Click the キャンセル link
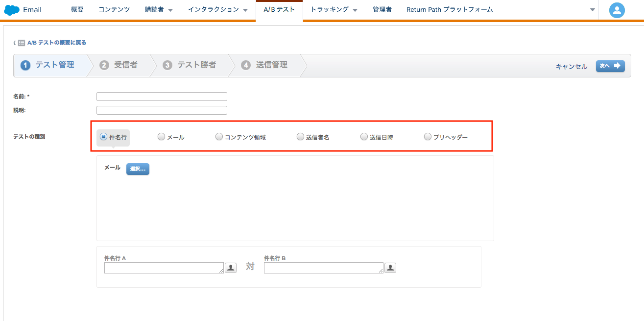This screenshot has width=644, height=321. point(572,67)
